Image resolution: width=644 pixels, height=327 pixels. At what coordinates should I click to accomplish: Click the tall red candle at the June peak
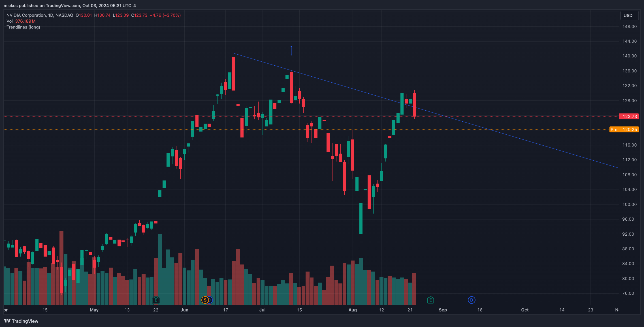[x=234, y=74]
